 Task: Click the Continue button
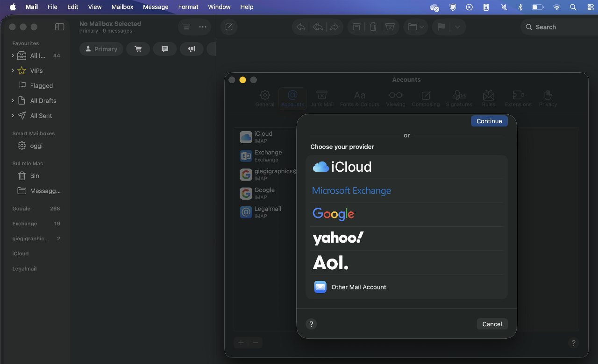pyautogui.click(x=489, y=121)
